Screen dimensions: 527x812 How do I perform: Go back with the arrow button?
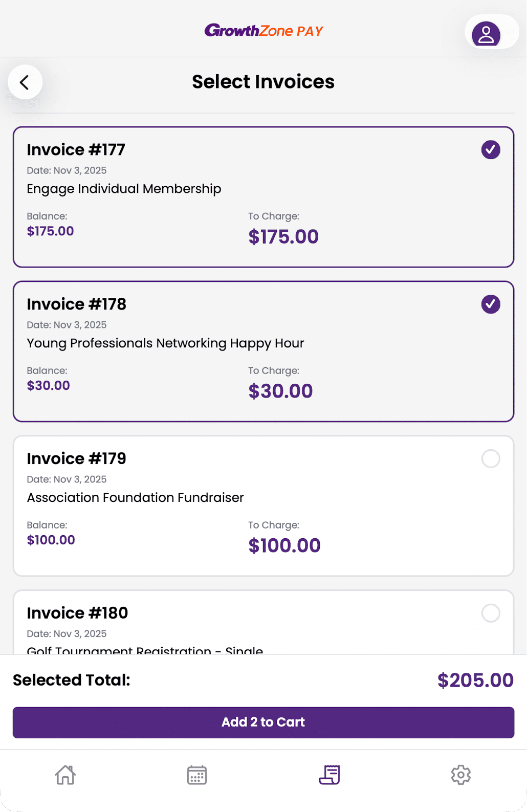click(25, 82)
